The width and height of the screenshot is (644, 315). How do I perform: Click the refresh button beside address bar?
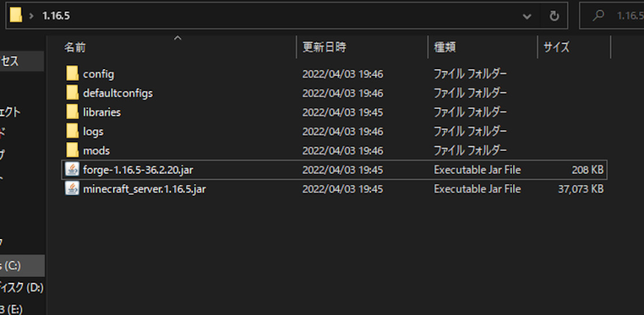click(x=554, y=16)
